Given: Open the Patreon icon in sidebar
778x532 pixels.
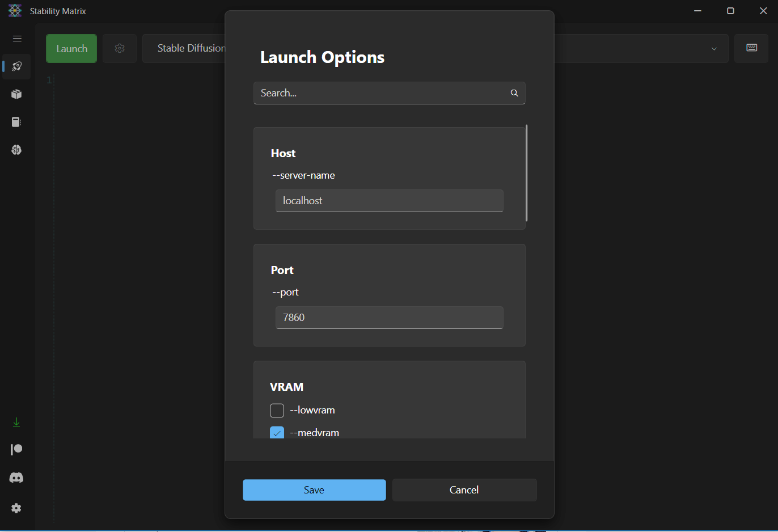Looking at the screenshot, I should [16, 450].
